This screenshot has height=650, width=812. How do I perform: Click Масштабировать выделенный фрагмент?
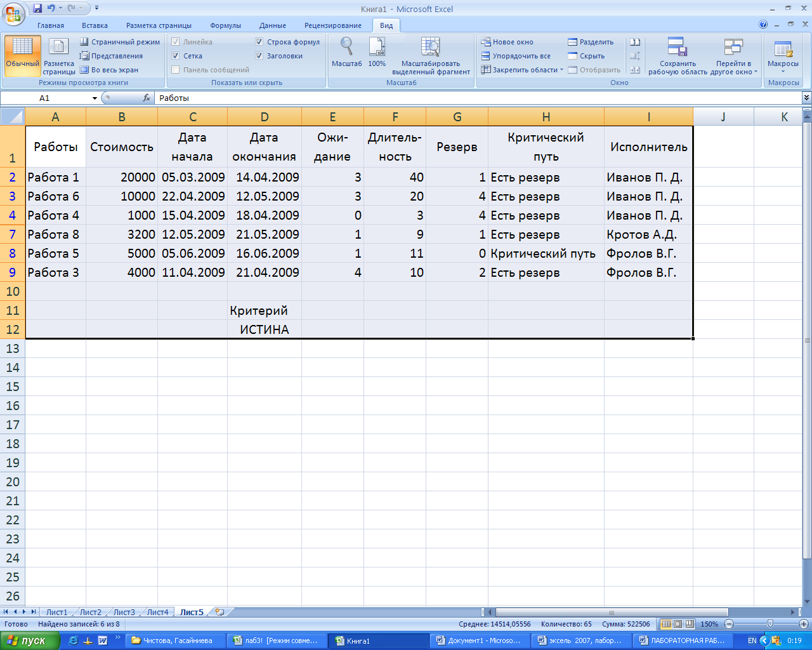click(x=431, y=56)
